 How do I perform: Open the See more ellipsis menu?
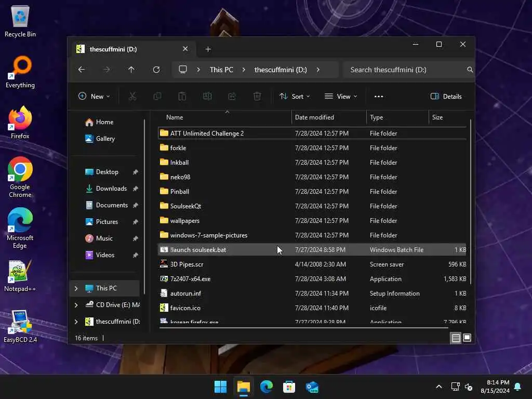379,96
